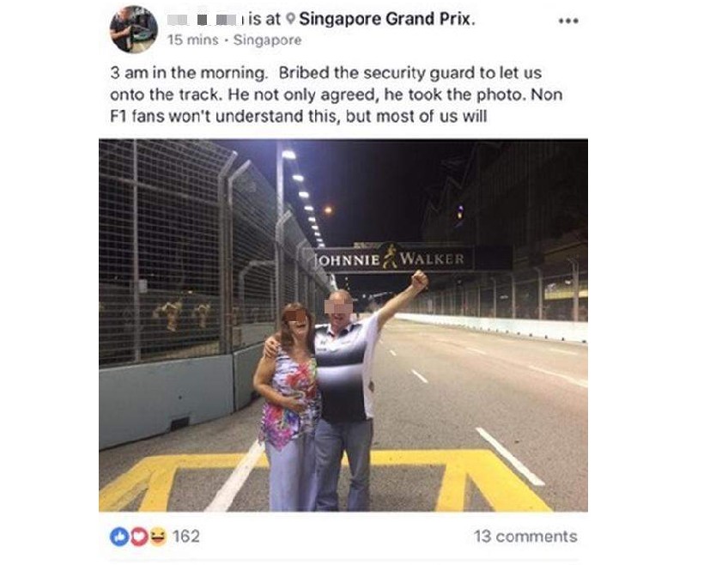Click the blue Like reaction icon
This screenshot has width=728, height=565.
pyautogui.click(x=119, y=538)
